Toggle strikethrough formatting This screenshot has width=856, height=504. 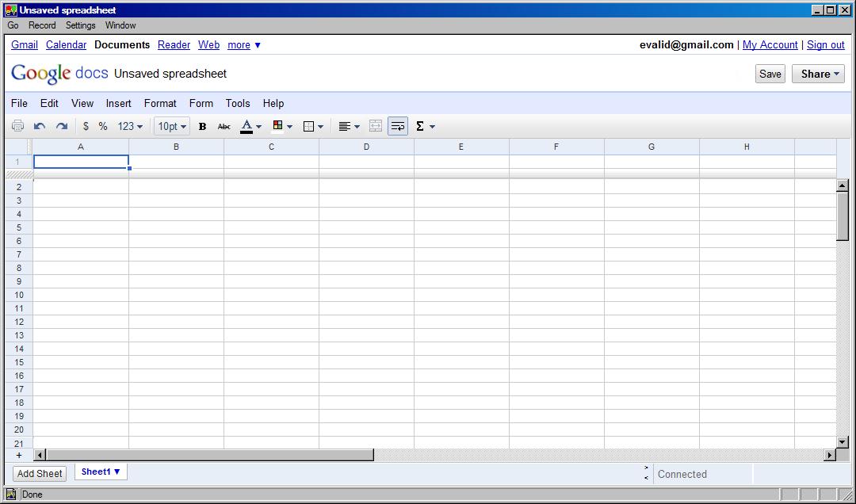(x=224, y=126)
